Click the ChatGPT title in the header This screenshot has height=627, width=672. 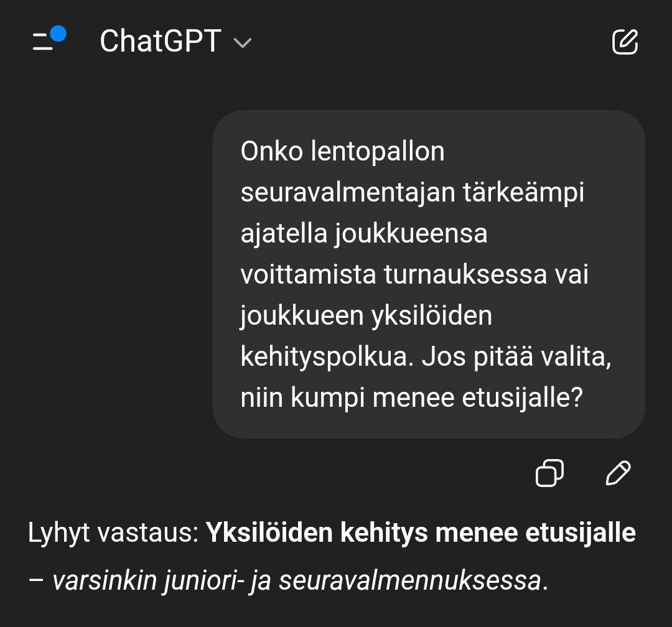(160, 42)
